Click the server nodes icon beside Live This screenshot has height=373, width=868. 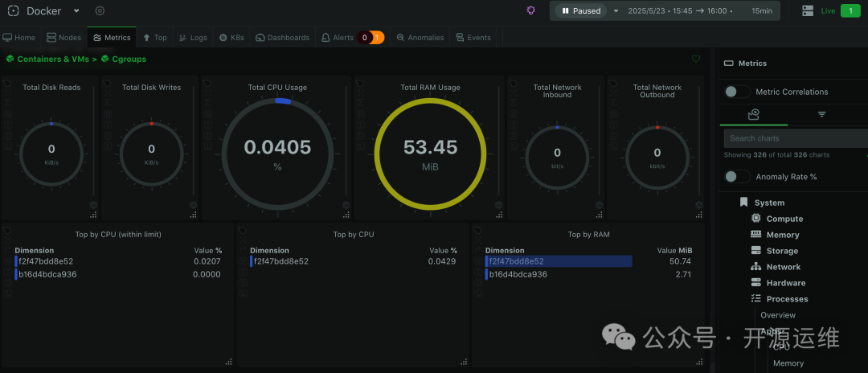(x=807, y=10)
